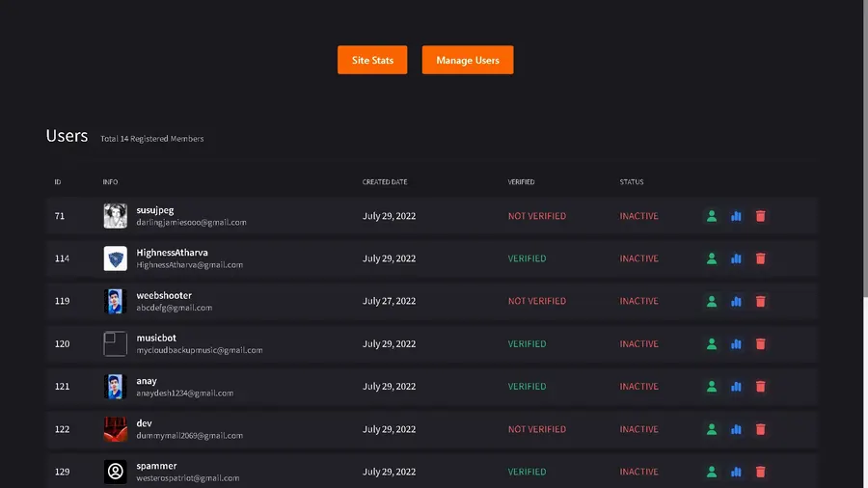This screenshot has height=488, width=868.
Task: Open stats chart icon for musicbot
Action: (x=736, y=343)
